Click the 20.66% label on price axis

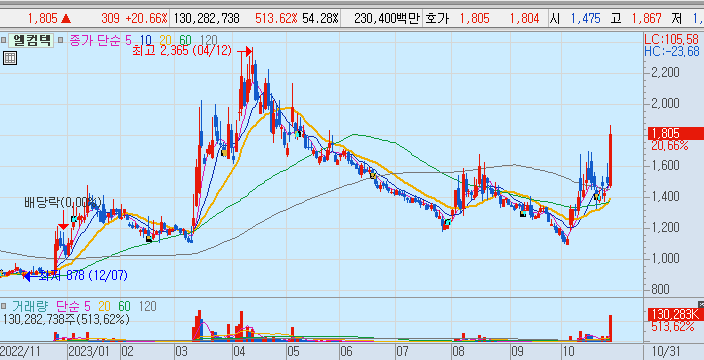669,145
